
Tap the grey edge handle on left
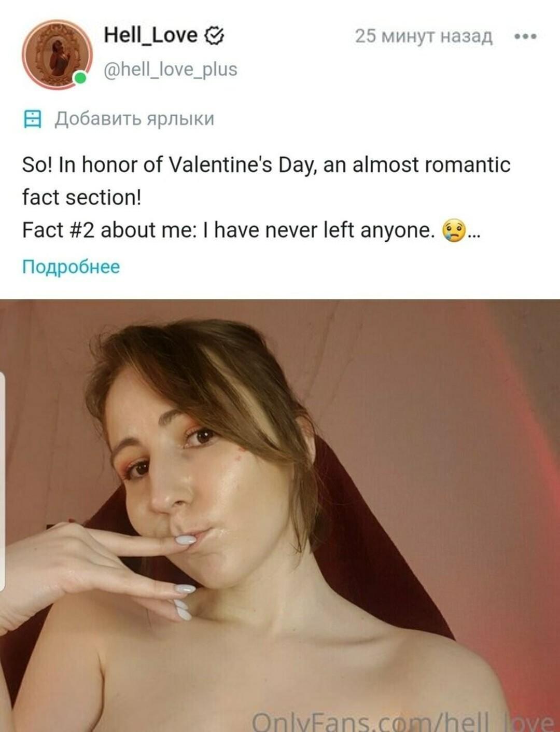3,482
